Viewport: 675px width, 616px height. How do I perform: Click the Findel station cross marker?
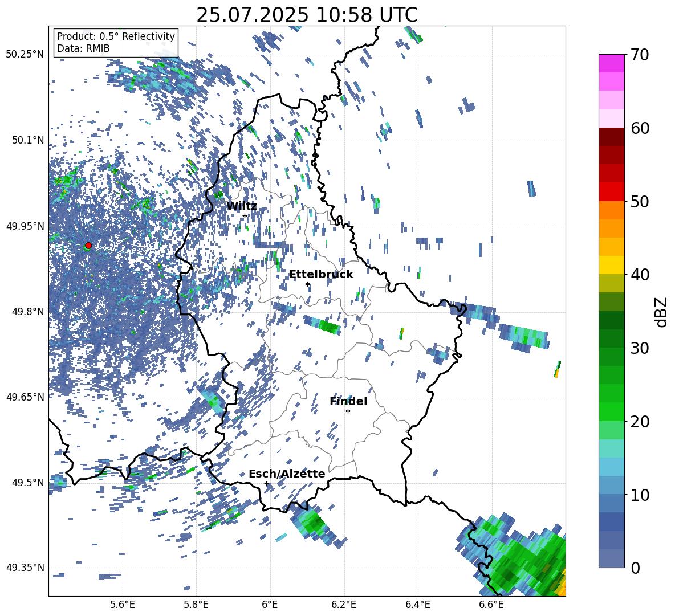(x=348, y=411)
